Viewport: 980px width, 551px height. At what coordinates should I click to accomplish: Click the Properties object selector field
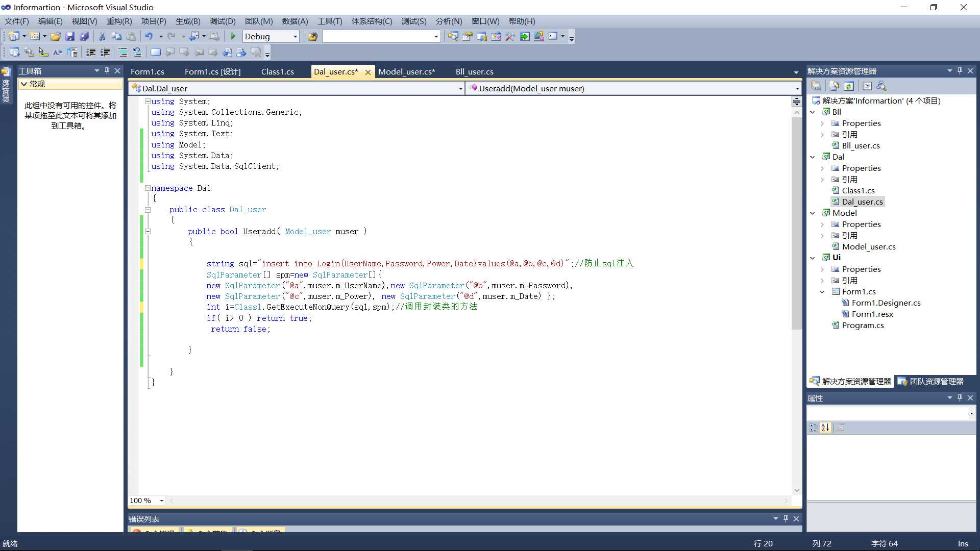[x=891, y=413]
